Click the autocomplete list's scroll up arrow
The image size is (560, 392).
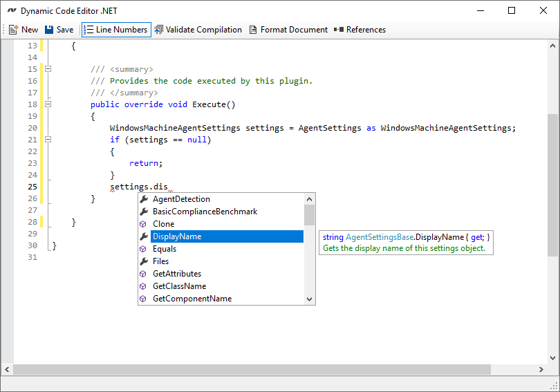[x=309, y=199]
